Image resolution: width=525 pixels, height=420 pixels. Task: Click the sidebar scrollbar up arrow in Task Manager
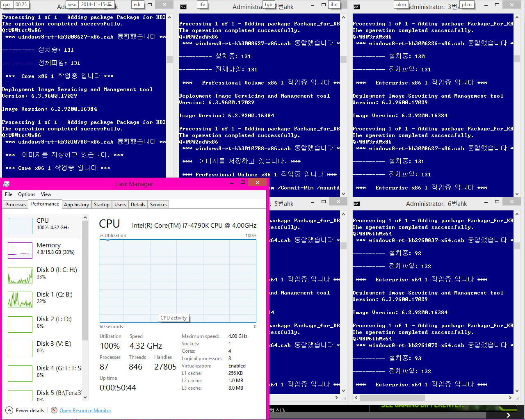(85, 217)
